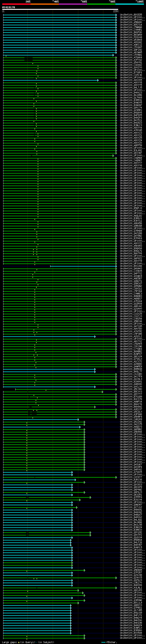Open hit UniRef100_Q8I0W7

(131, 153)
